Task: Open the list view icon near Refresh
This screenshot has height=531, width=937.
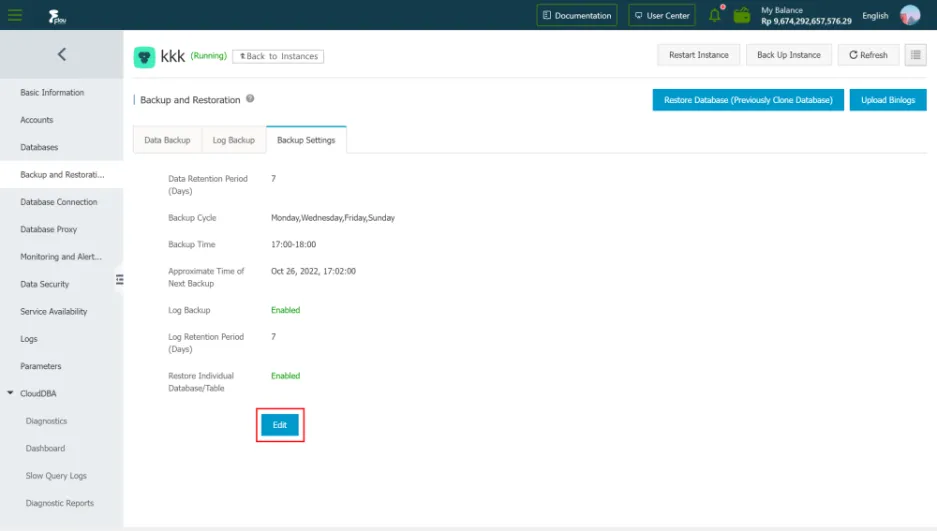Action: click(x=915, y=55)
